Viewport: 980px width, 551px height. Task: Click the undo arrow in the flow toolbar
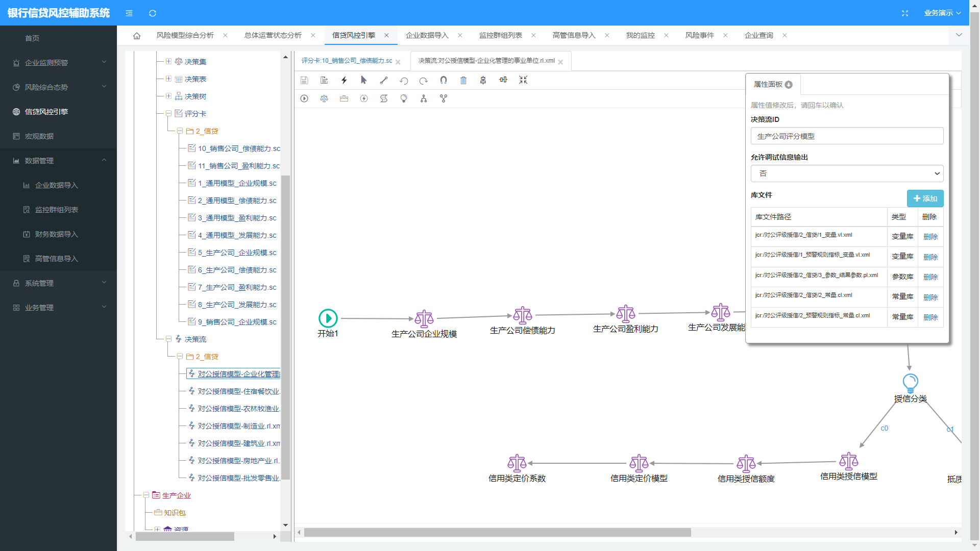404,81
